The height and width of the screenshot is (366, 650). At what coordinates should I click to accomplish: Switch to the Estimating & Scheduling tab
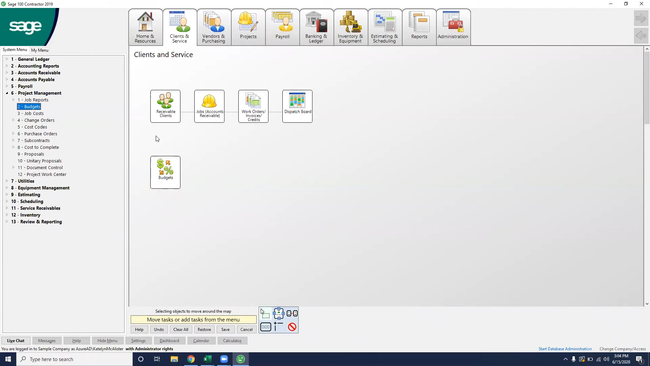(384, 27)
